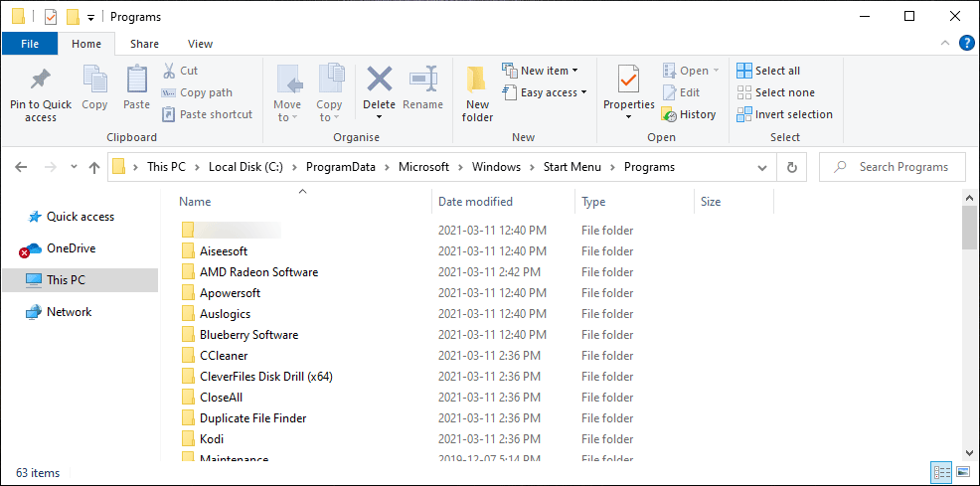
Task: Collapse the ribbon with the chevron
Action: coord(944,43)
